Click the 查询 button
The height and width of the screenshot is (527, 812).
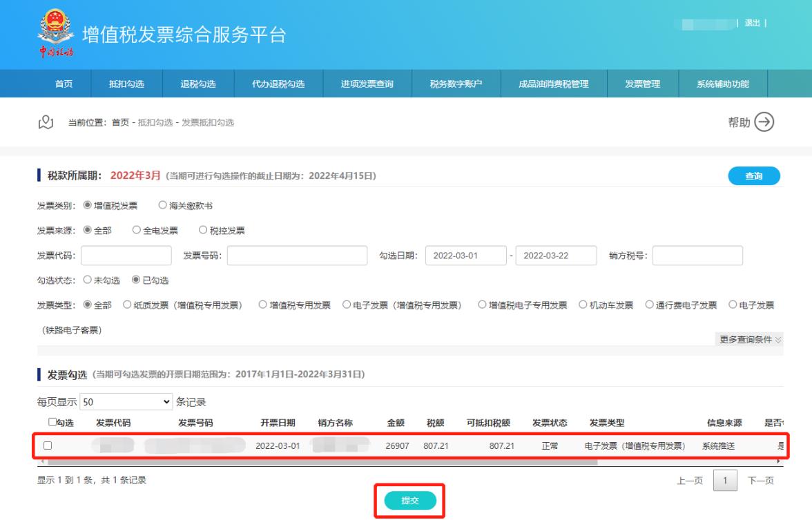click(754, 176)
